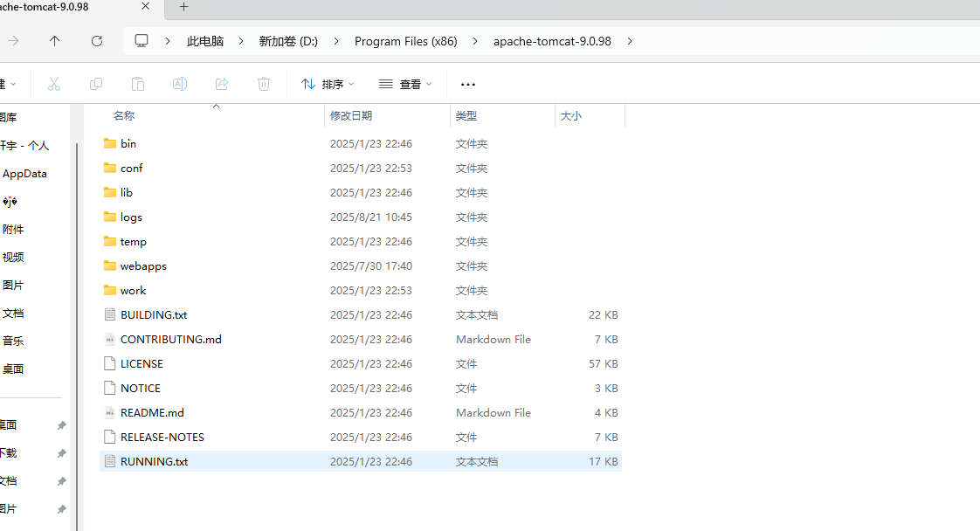Click the computer monitor icon in address bar
980x531 pixels.
[x=141, y=40]
